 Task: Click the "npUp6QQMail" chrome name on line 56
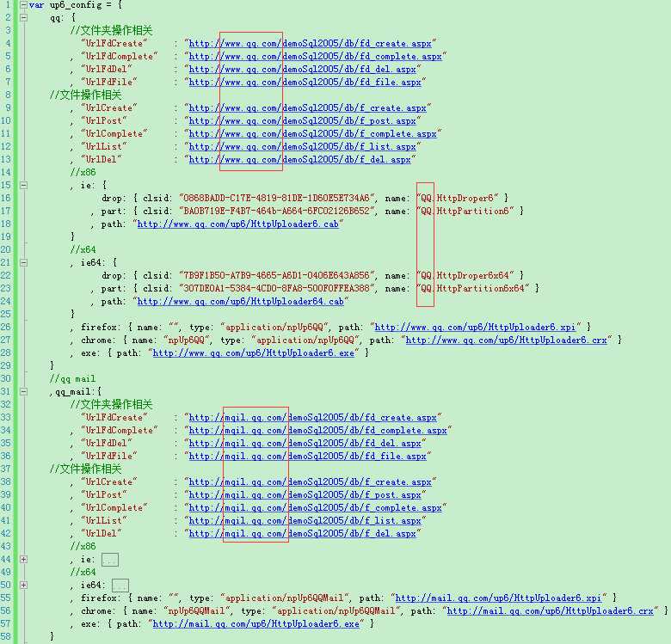197,610
